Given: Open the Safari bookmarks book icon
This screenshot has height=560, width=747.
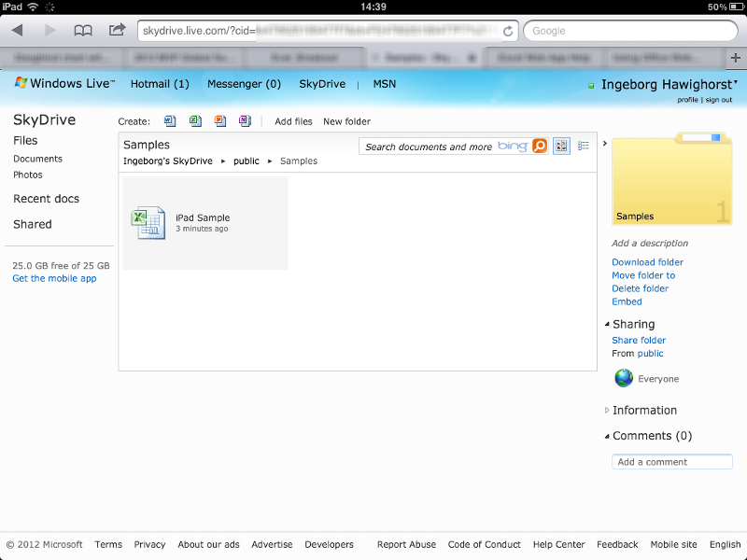Looking at the screenshot, I should (x=83, y=31).
